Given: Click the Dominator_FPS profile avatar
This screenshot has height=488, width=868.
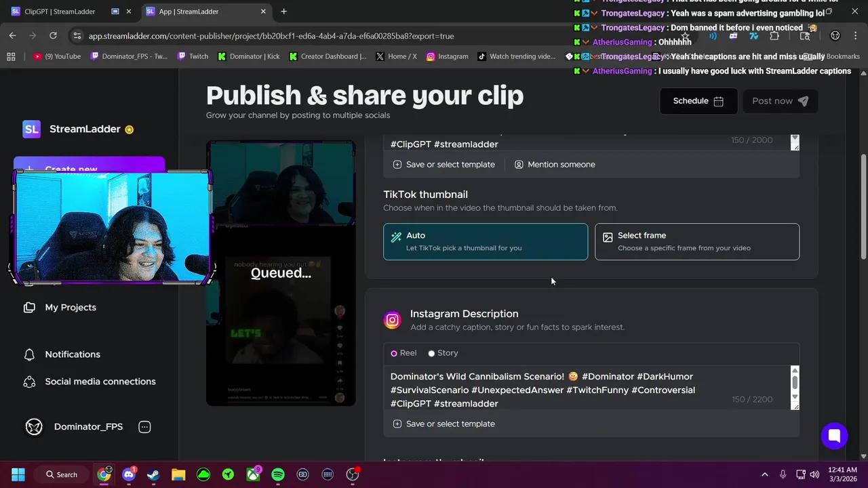Looking at the screenshot, I should click(x=34, y=427).
